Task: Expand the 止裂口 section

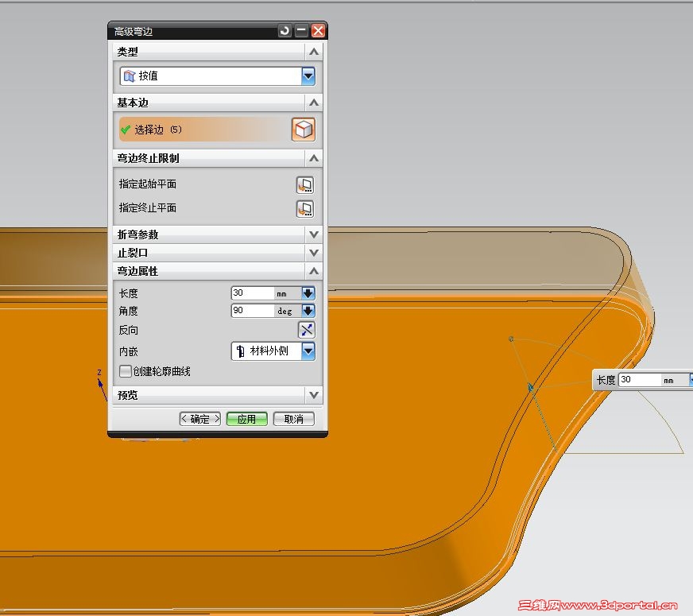Action: pyautogui.click(x=314, y=253)
